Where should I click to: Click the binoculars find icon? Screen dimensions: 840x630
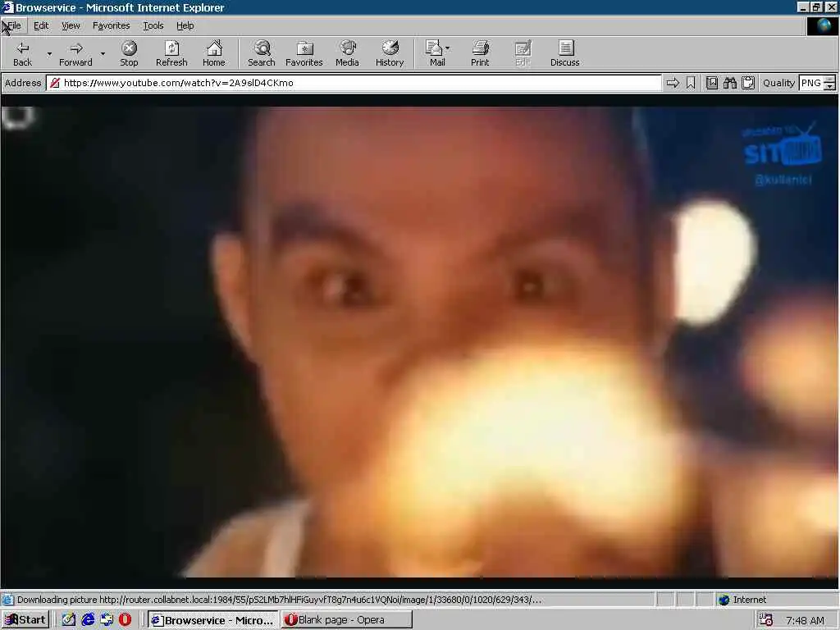(x=729, y=83)
